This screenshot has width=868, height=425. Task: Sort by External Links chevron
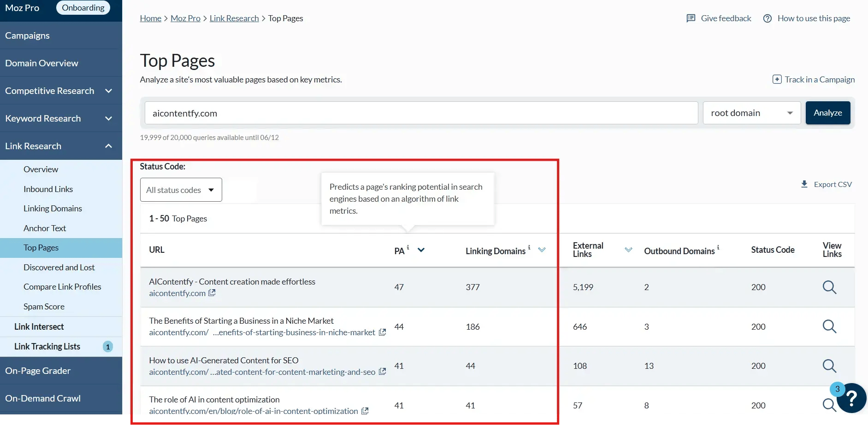click(628, 250)
